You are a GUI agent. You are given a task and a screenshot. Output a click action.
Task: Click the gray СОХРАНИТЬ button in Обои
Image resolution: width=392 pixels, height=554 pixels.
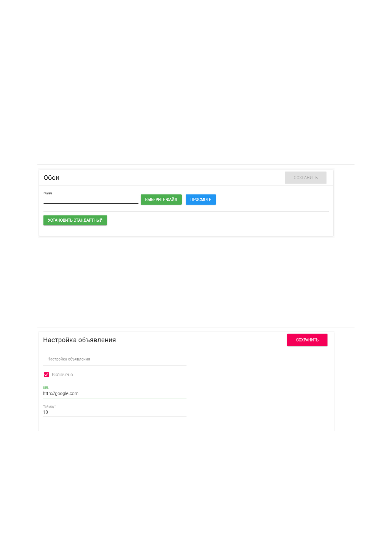[305, 178]
